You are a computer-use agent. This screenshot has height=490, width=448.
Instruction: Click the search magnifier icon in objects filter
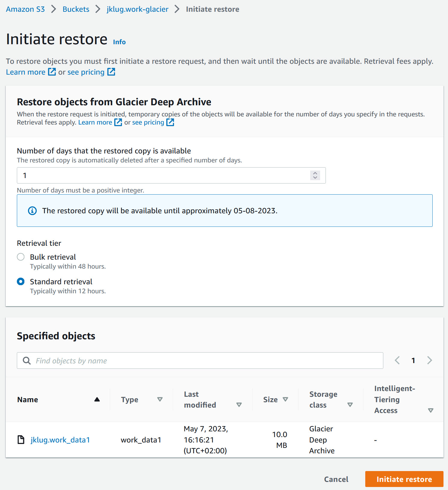tap(27, 361)
